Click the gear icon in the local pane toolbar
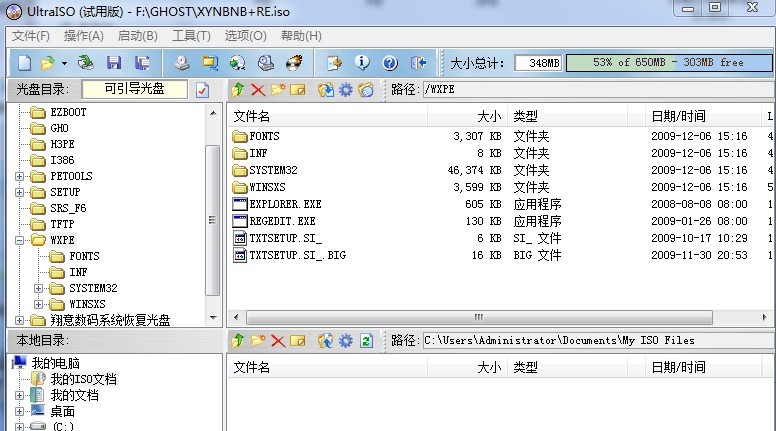The width and height of the screenshot is (776, 431). pos(345,340)
